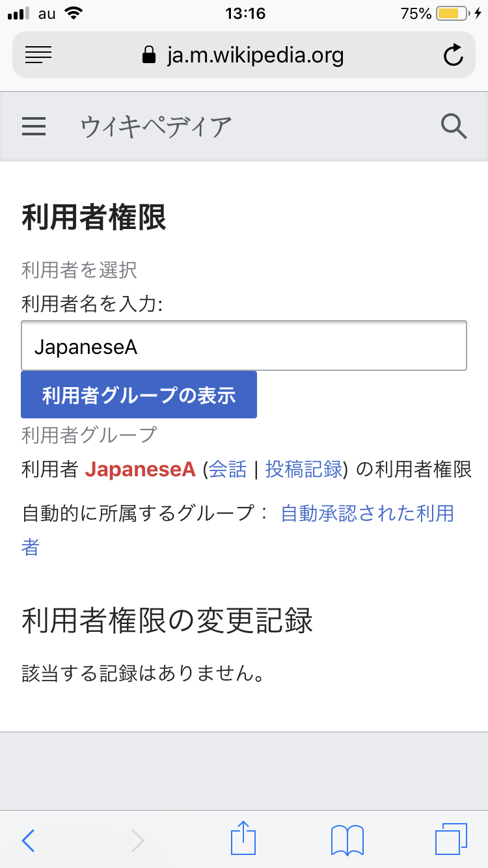Follow the 自動承認された利用者 link
This screenshot has height=868, width=488.
(366, 513)
